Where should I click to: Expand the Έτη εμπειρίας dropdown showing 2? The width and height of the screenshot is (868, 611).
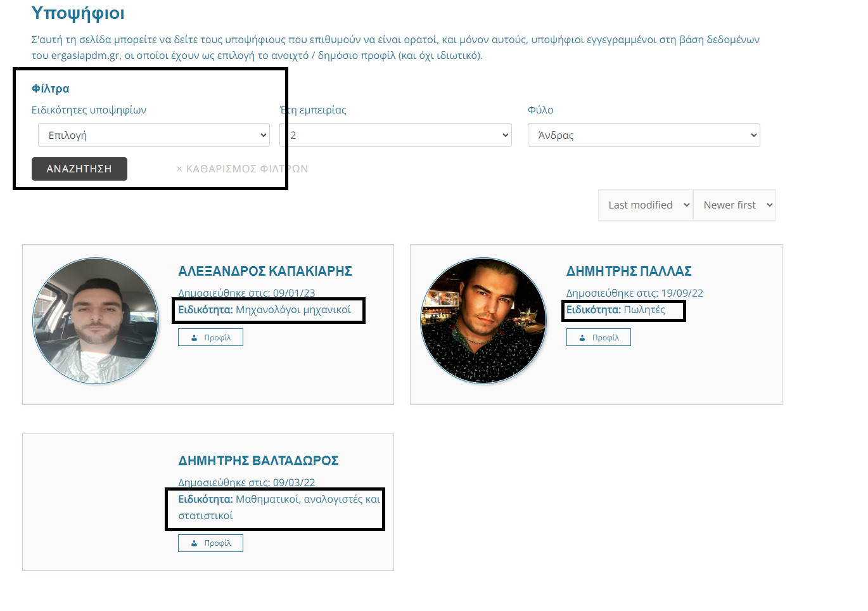(x=395, y=135)
